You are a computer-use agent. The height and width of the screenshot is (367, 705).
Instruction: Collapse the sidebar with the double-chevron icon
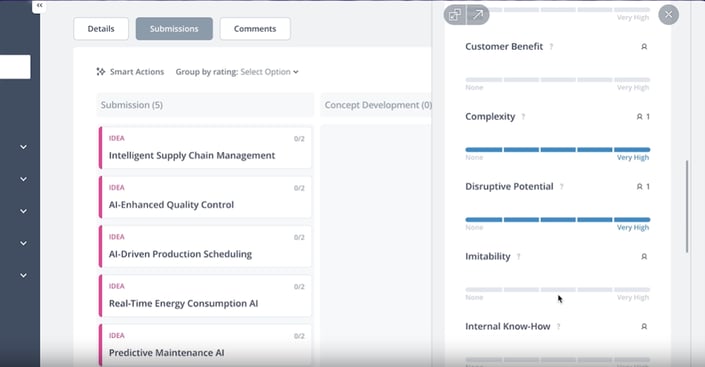click(40, 6)
